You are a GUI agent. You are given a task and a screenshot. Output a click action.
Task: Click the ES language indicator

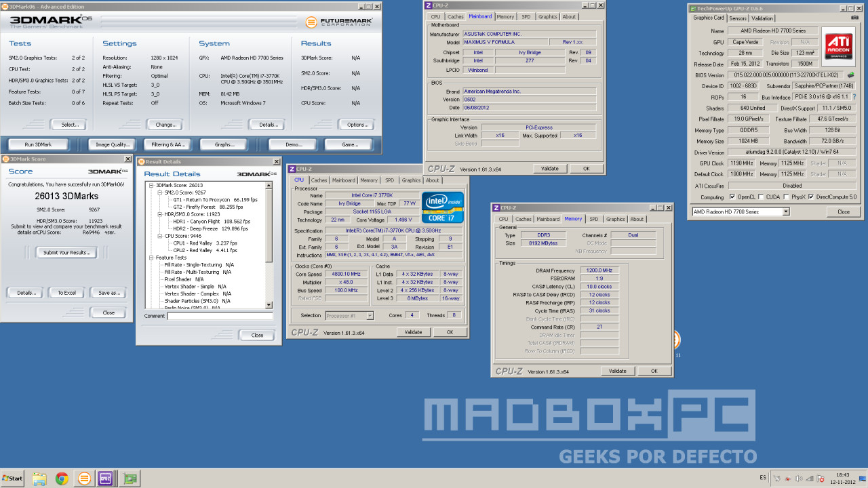763,477
